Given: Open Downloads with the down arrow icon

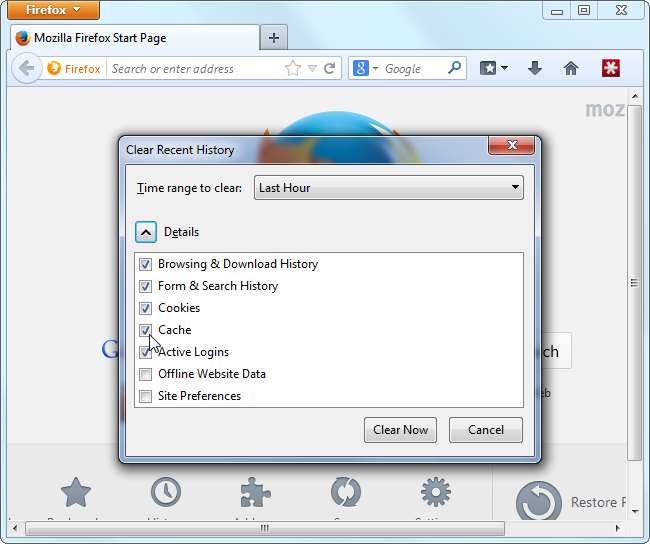Looking at the screenshot, I should pyautogui.click(x=535, y=68).
